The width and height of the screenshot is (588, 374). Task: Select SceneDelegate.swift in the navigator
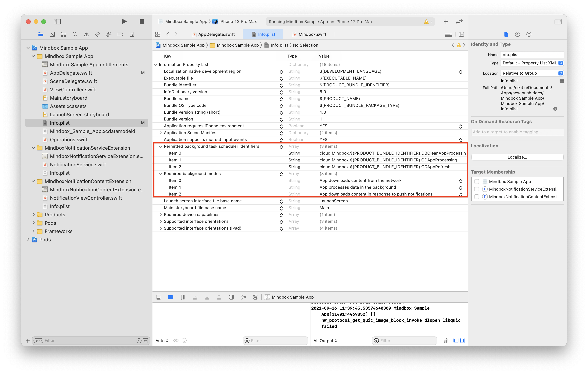coord(73,81)
